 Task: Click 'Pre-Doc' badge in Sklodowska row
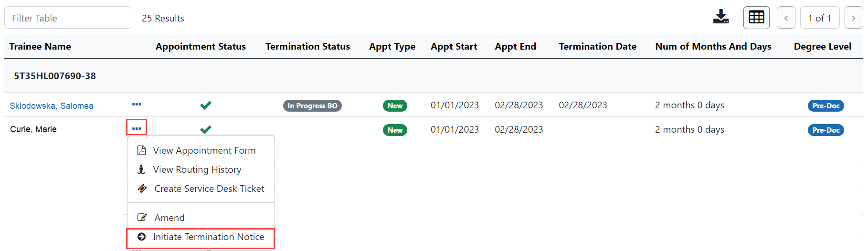pos(826,106)
